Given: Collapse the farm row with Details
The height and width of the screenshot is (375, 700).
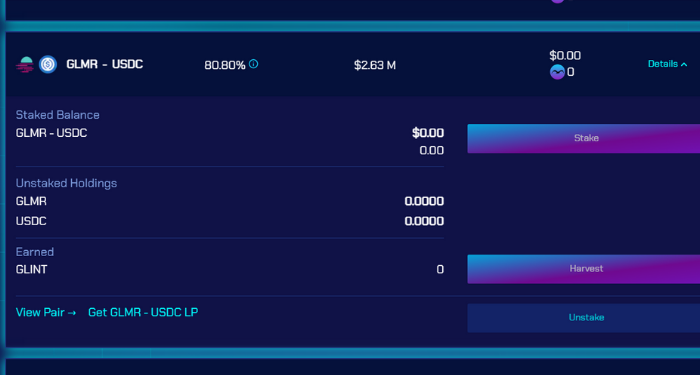Looking at the screenshot, I should point(667,64).
